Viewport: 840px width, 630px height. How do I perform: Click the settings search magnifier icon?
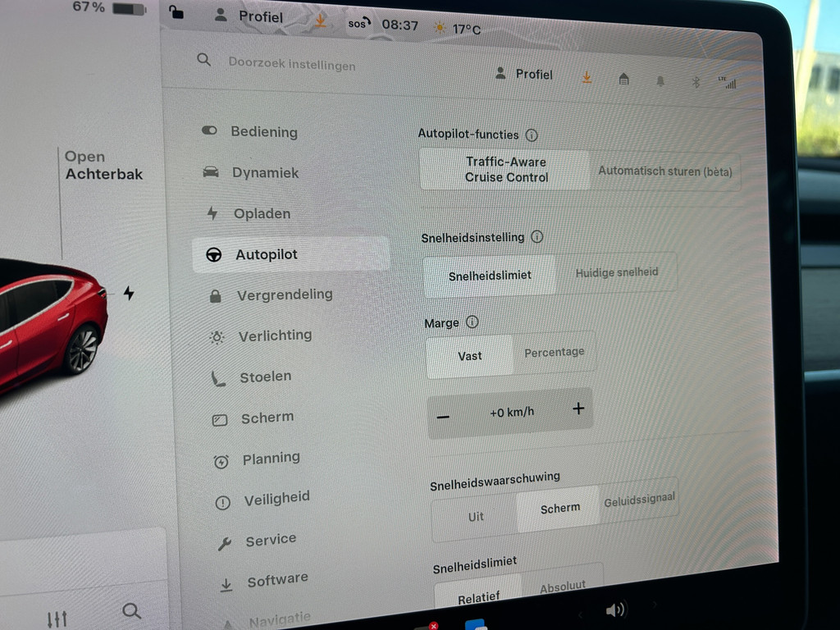click(203, 59)
